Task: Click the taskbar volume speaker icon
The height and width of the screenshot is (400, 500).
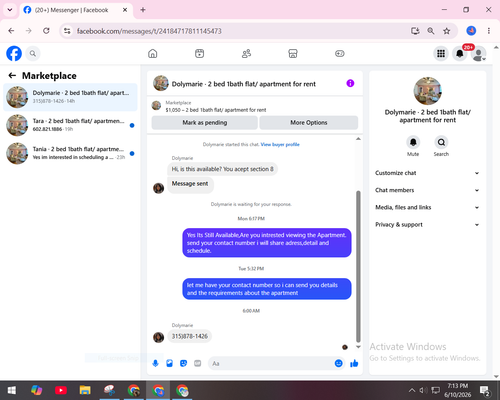Action: coord(423,390)
